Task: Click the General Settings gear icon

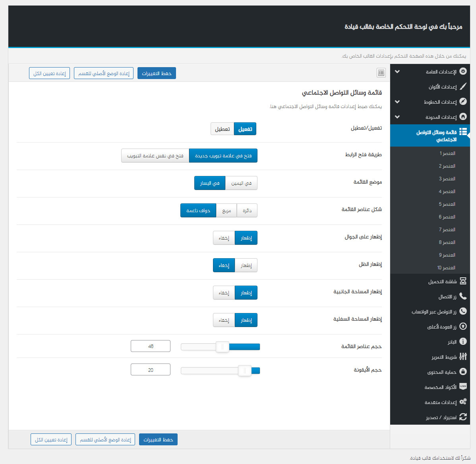Action: click(x=463, y=72)
